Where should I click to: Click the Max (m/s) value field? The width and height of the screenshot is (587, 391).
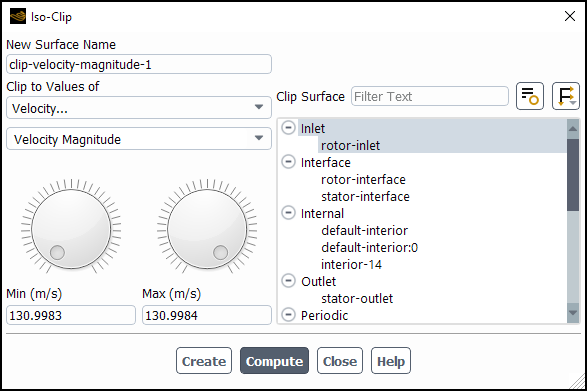coord(207,315)
